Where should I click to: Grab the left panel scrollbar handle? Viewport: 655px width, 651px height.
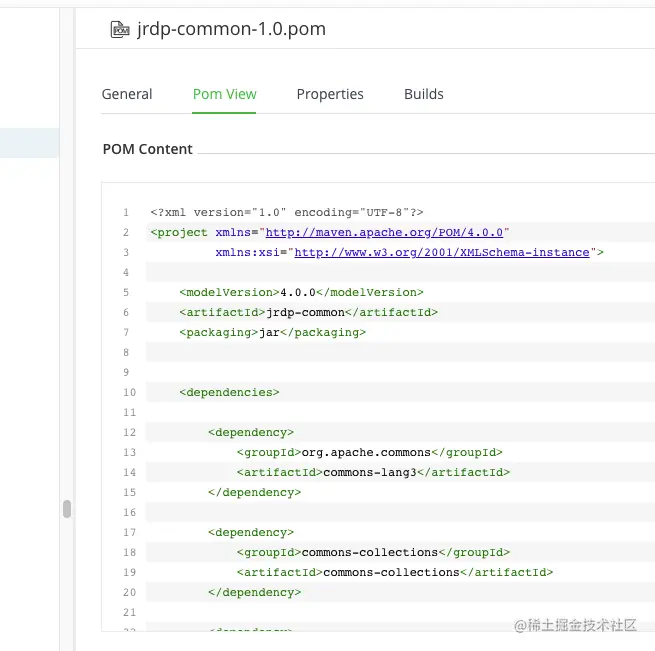(x=67, y=509)
